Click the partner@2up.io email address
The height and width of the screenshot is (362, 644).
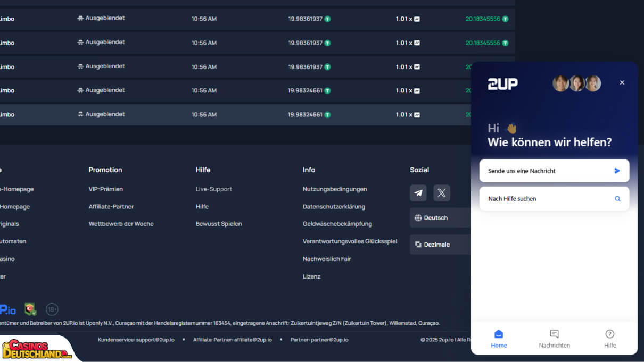click(329, 340)
